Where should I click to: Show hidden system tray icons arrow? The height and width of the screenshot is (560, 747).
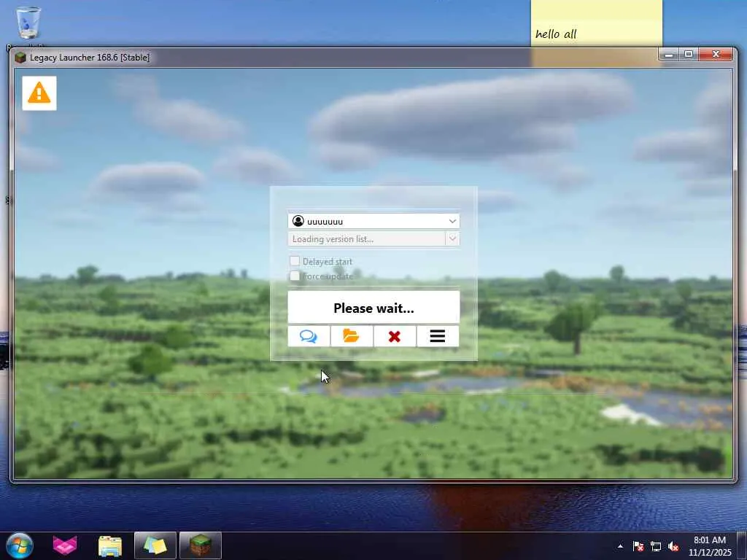(620, 546)
